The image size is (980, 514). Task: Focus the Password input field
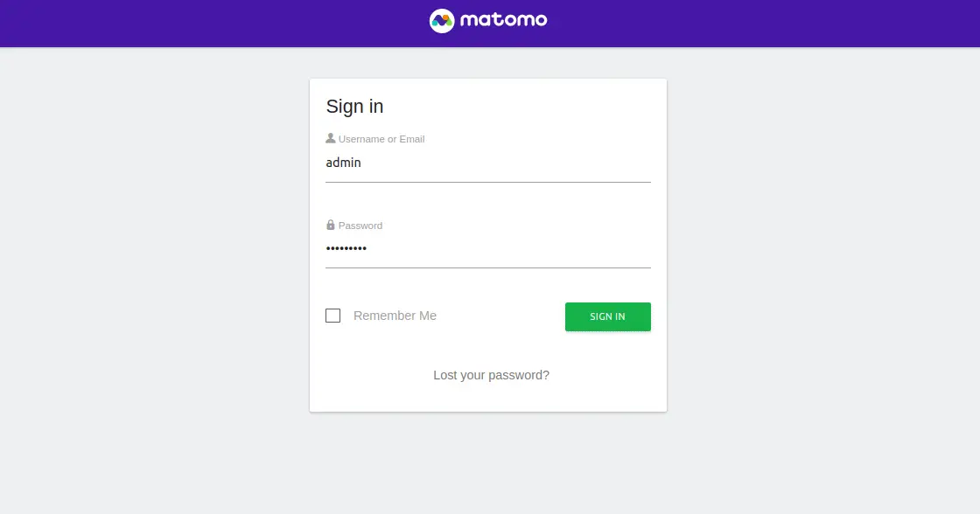click(488, 248)
